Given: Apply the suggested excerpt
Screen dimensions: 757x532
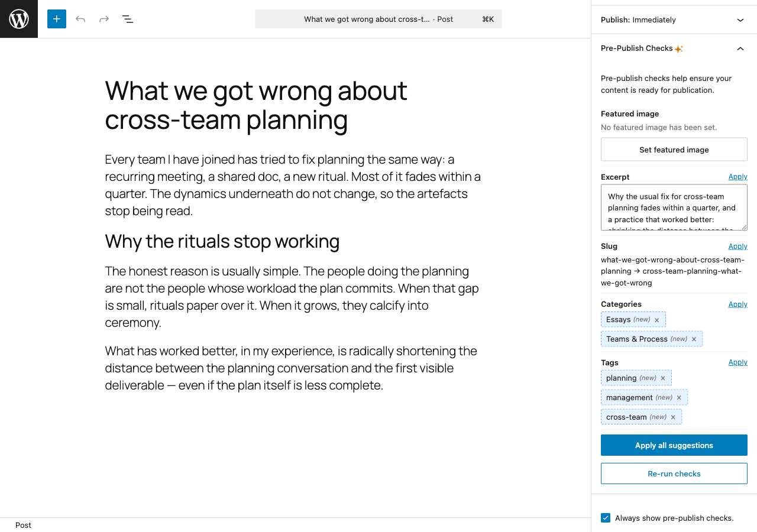Looking at the screenshot, I should (x=737, y=176).
